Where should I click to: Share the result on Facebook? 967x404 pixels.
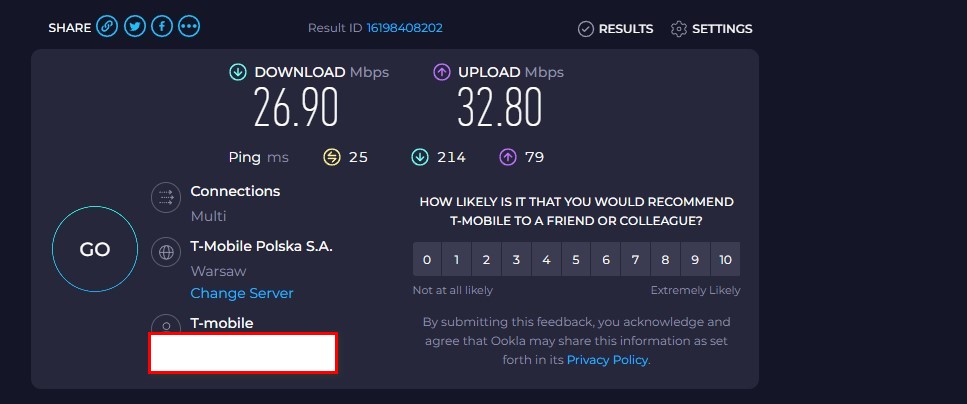click(x=162, y=27)
